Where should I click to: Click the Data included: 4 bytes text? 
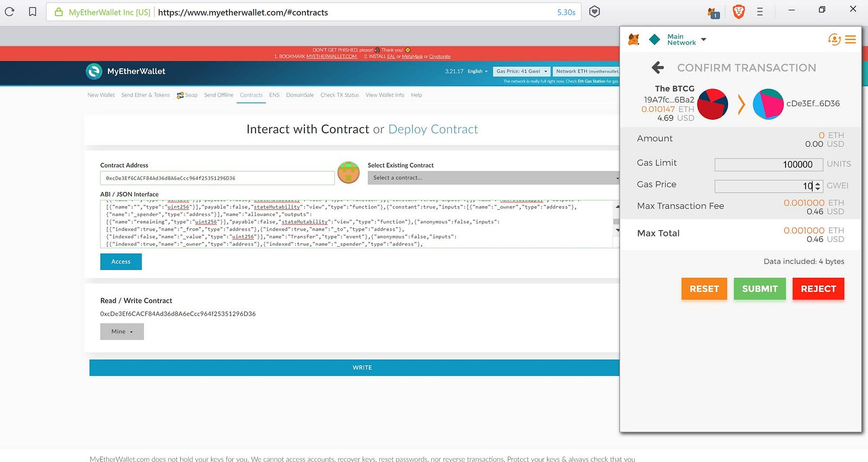coord(804,261)
